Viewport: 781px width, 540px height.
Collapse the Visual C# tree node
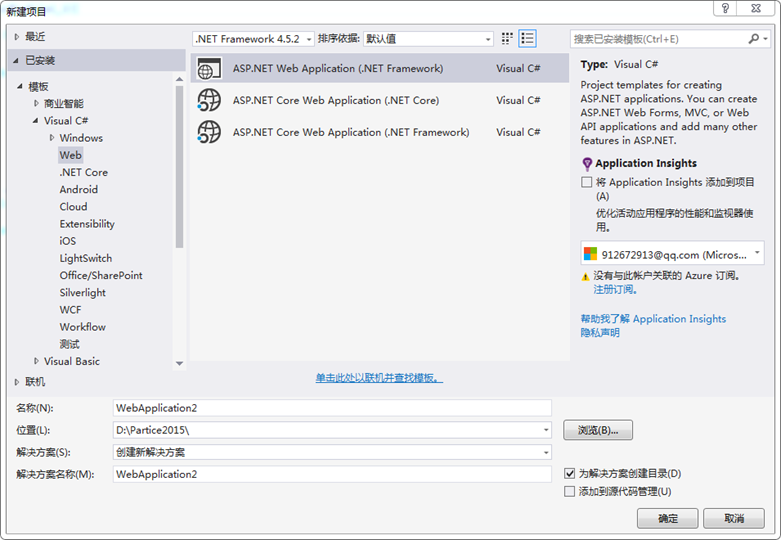[35, 121]
